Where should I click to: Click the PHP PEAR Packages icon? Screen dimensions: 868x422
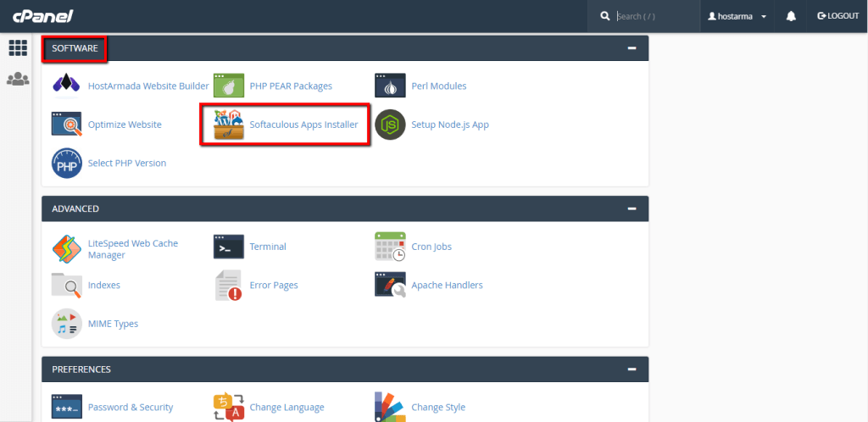click(x=229, y=86)
